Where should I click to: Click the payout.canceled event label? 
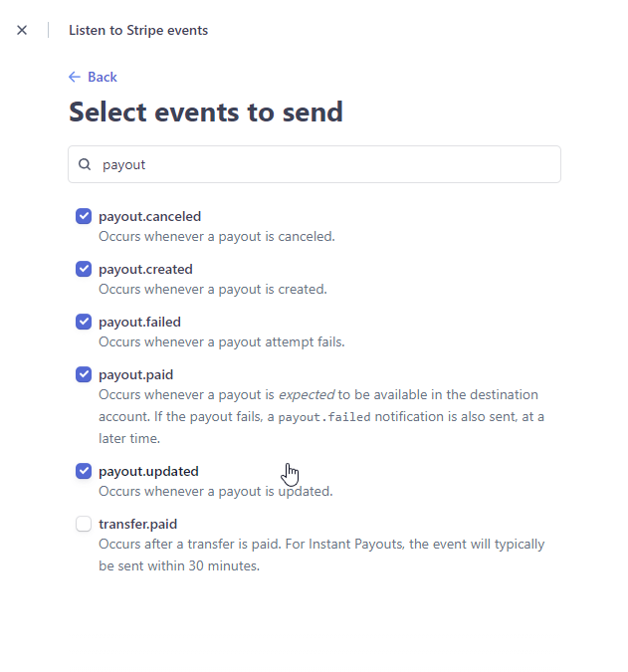(149, 216)
